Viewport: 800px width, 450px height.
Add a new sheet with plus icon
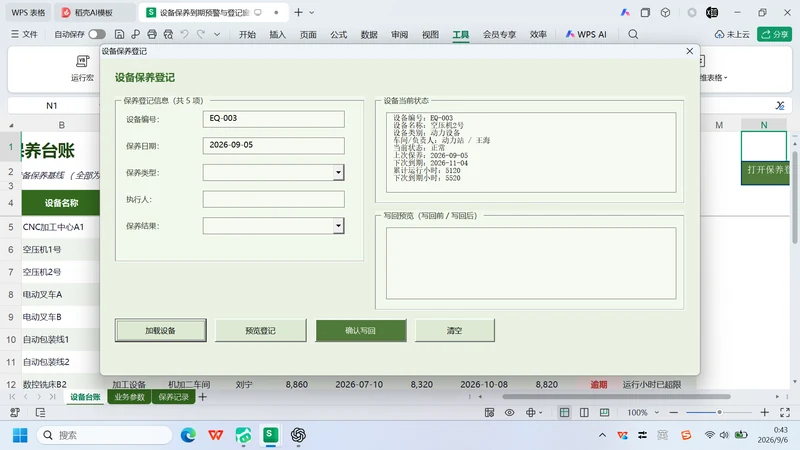(x=203, y=397)
